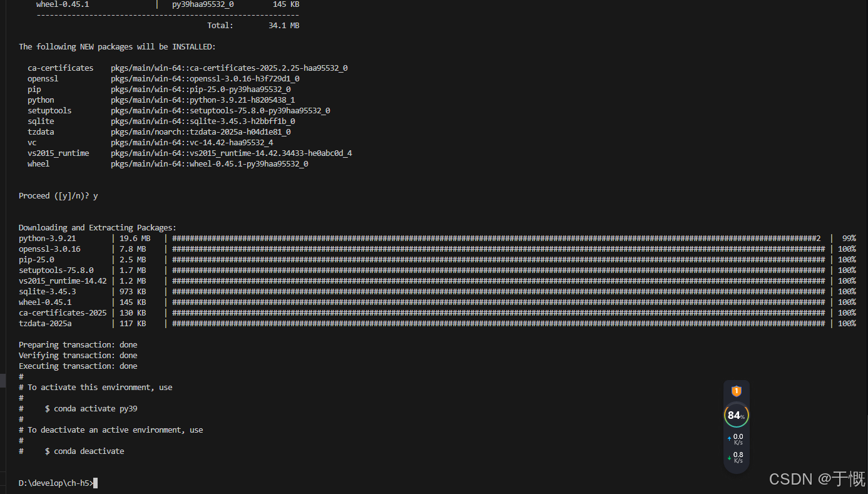Image resolution: width=868 pixels, height=494 pixels.
Task: Click the openssl-3.0.16 download progress bar
Action: (x=498, y=249)
